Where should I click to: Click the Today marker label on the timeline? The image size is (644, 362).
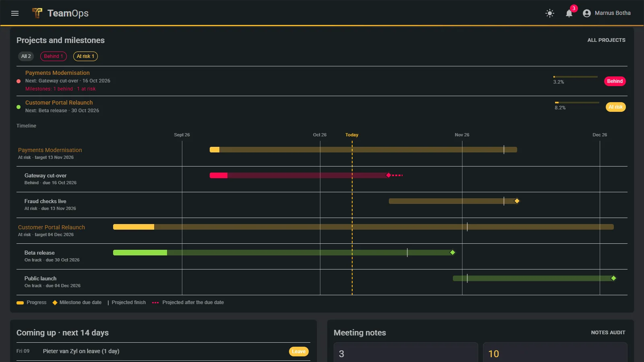point(352,135)
